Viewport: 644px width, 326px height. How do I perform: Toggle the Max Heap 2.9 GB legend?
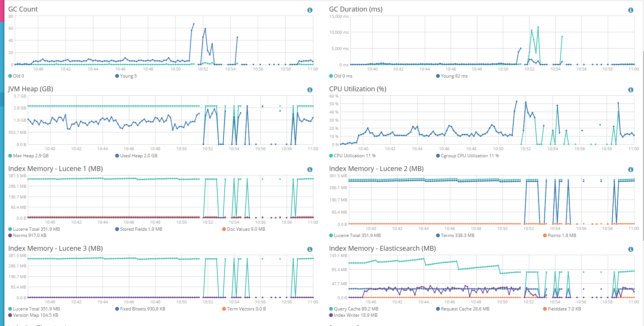pyautogui.click(x=29, y=156)
